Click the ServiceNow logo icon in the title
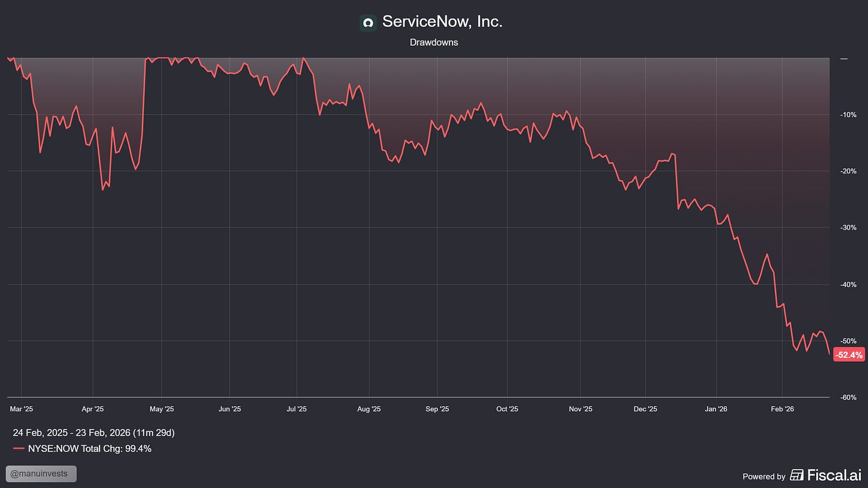The width and height of the screenshot is (868, 488). pos(367,22)
